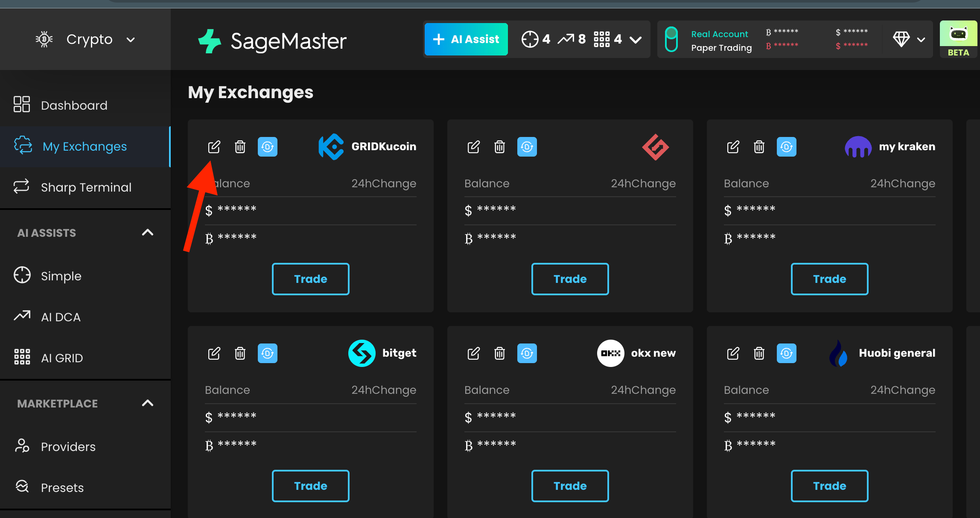Delete the exchange with red logo
Screen dimensions: 980x518
coord(500,147)
